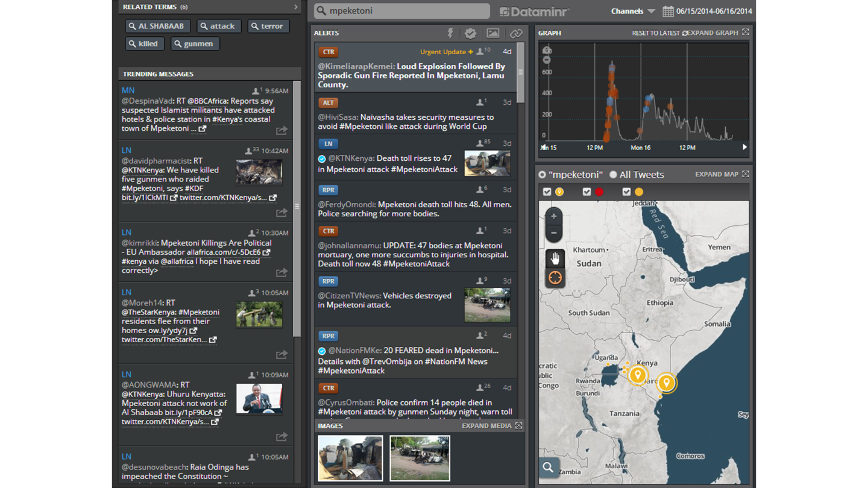Select the verified badge alerts filter icon
Image resolution: width=868 pixels, height=488 pixels.
pos(471,33)
